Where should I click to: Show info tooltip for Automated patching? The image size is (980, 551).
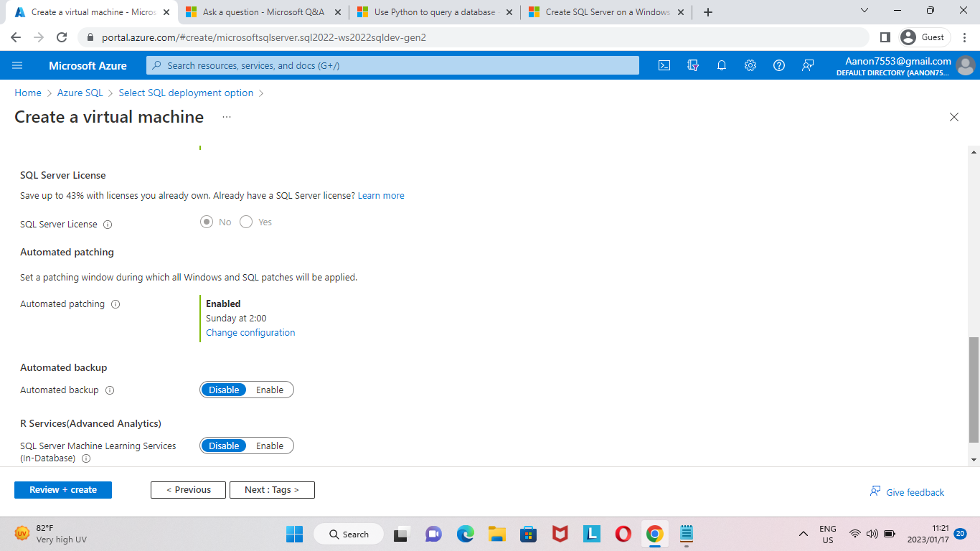point(116,304)
